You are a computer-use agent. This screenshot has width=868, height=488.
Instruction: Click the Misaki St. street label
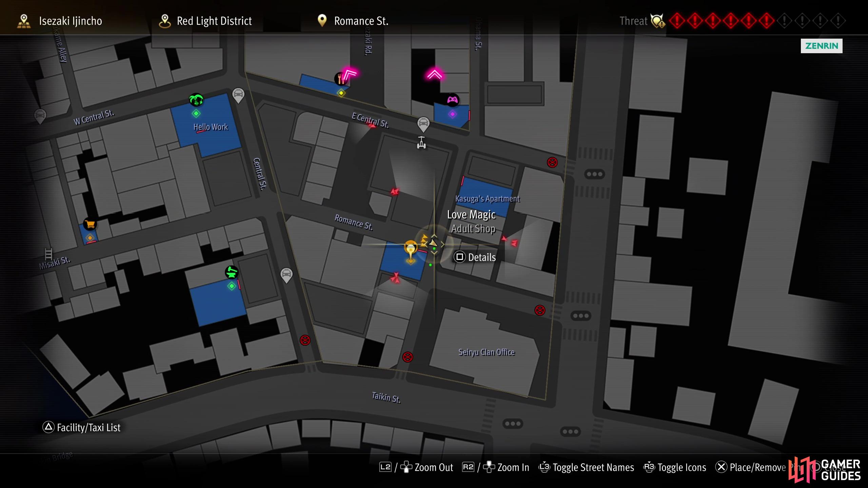[55, 263]
